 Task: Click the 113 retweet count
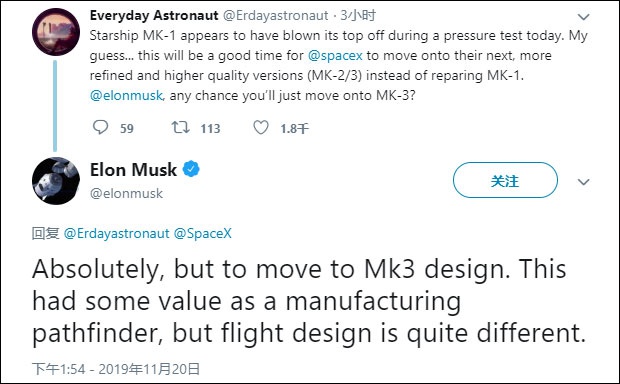210,129
